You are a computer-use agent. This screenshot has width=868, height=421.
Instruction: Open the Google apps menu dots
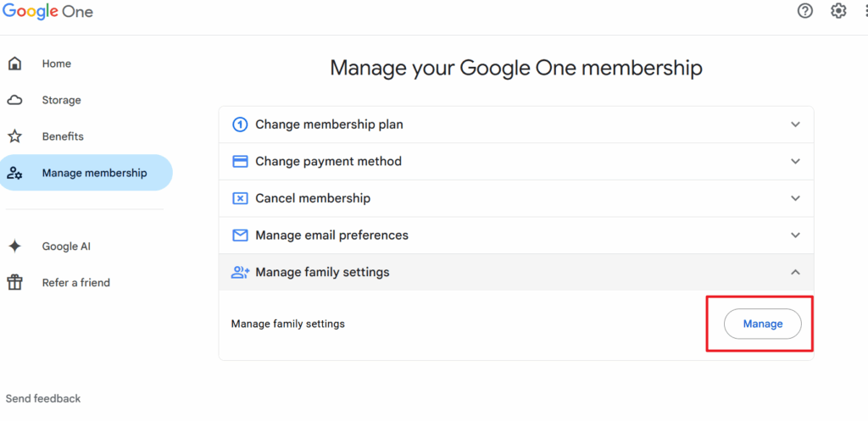point(864,11)
